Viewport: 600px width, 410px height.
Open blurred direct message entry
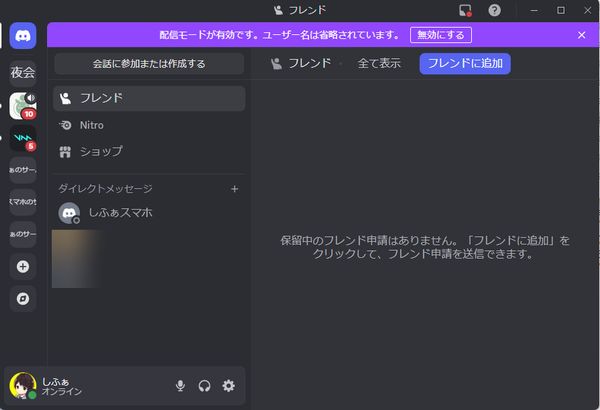click(77, 259)
